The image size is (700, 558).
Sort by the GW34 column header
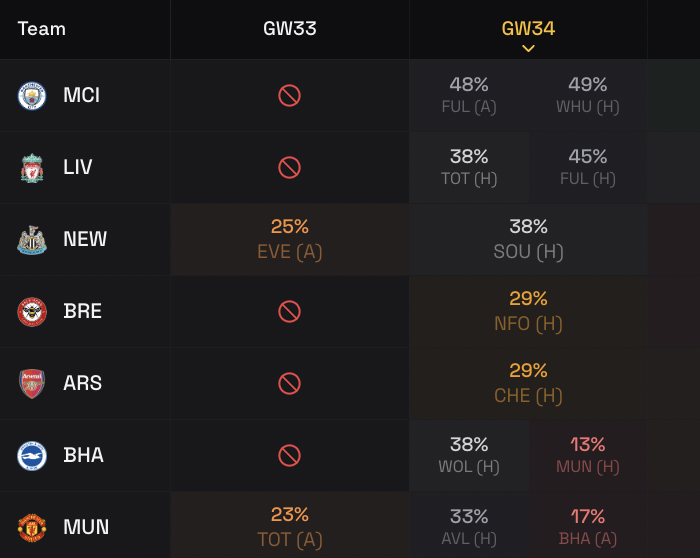tap(528, 29)
